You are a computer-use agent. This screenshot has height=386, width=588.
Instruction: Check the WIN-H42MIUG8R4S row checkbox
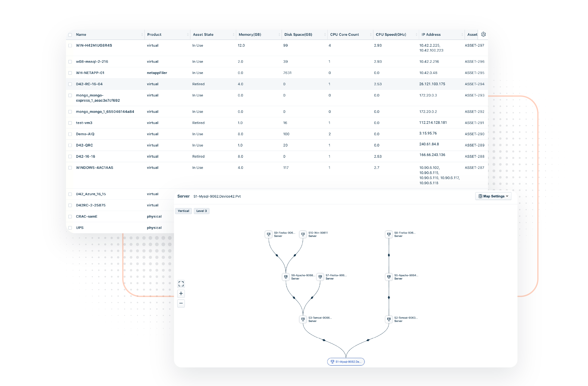click(70, 46)
